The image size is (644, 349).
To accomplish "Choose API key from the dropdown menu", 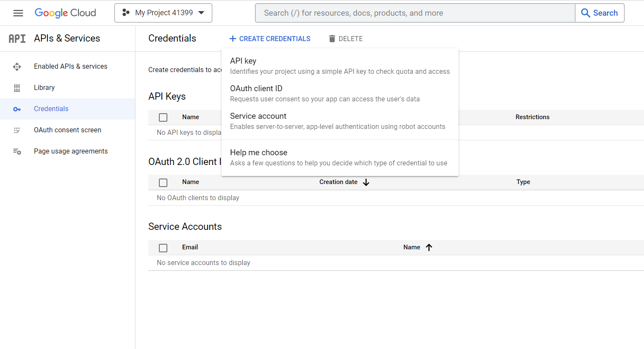I will coord(340,66).
